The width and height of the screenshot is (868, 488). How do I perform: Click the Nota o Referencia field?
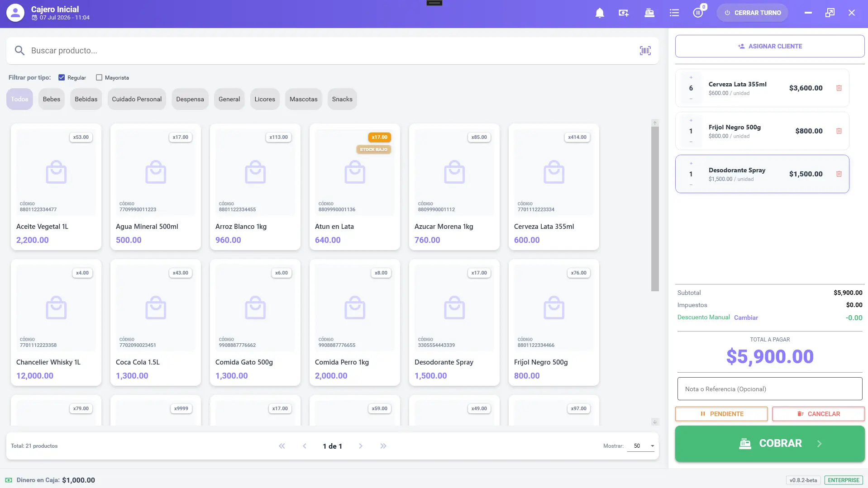click(x=770, y=389)
